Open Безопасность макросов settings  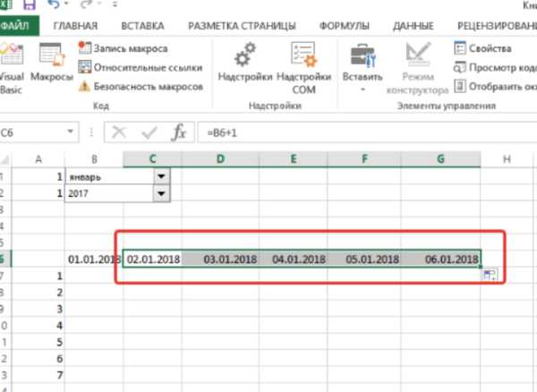[x=141, y=87]
